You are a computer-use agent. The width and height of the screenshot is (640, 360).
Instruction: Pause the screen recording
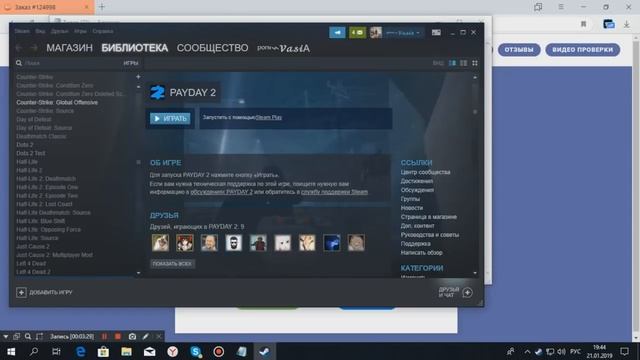coord(104,336)
